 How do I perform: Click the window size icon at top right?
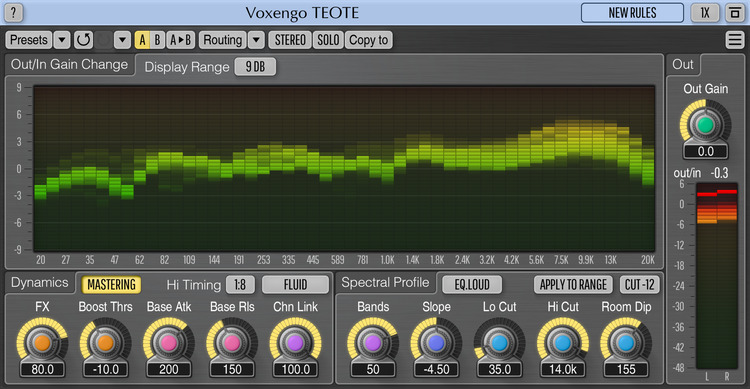click(734, 13)
